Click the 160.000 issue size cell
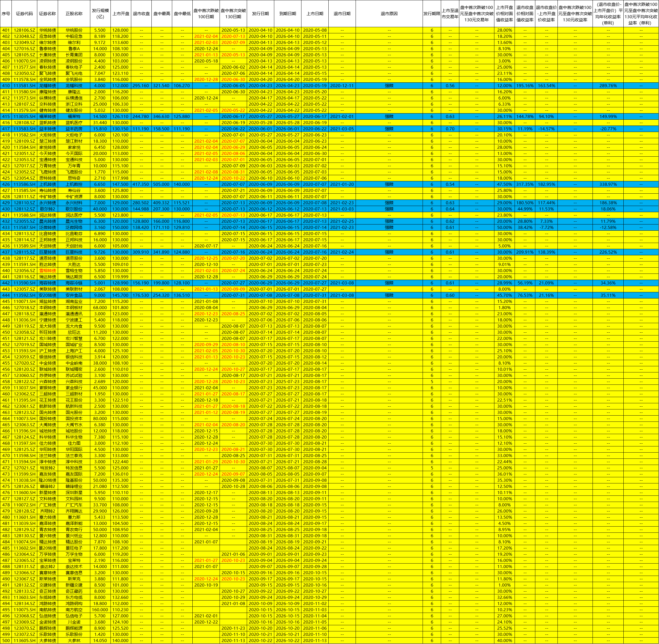659x644 pixels. tap(100, 610)
